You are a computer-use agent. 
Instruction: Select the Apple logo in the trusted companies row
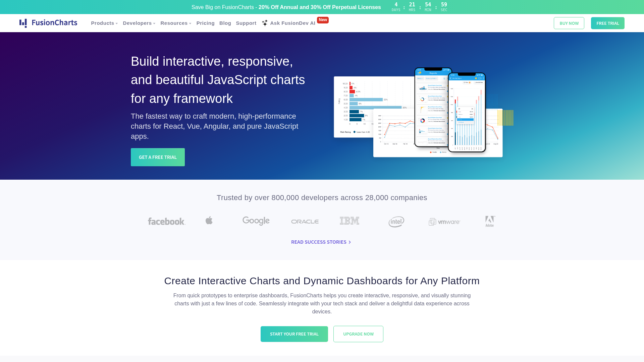209,221
